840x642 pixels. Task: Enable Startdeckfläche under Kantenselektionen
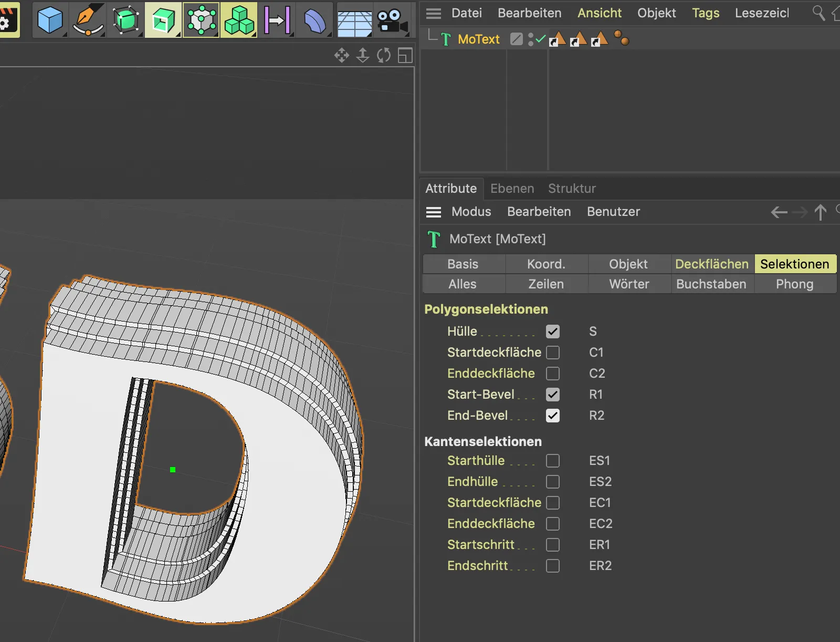click(553, 503)
